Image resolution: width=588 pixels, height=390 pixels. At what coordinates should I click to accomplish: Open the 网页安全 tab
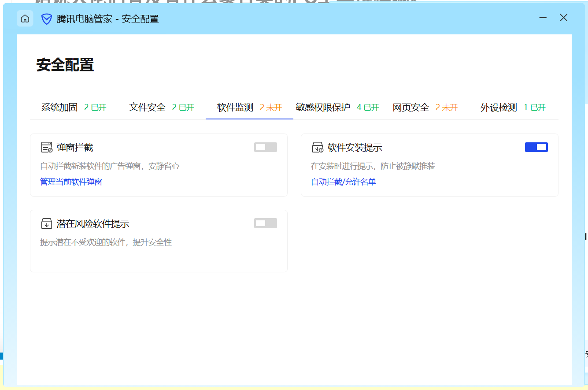tap(425, 107)
